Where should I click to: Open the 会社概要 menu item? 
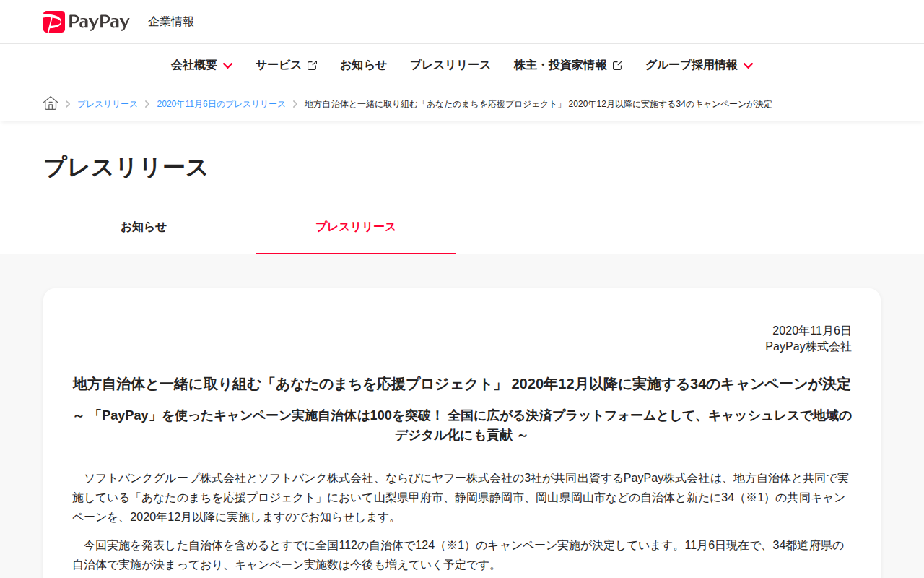[194, 65]
